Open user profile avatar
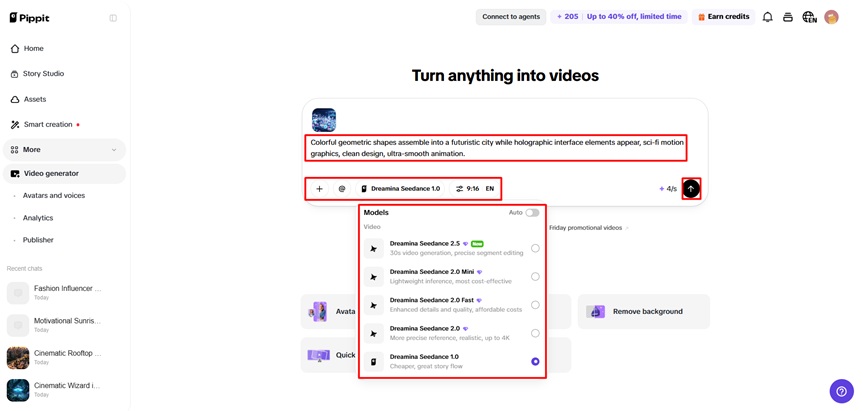Viewport: 863px width, 411px height. click(831, 17)
